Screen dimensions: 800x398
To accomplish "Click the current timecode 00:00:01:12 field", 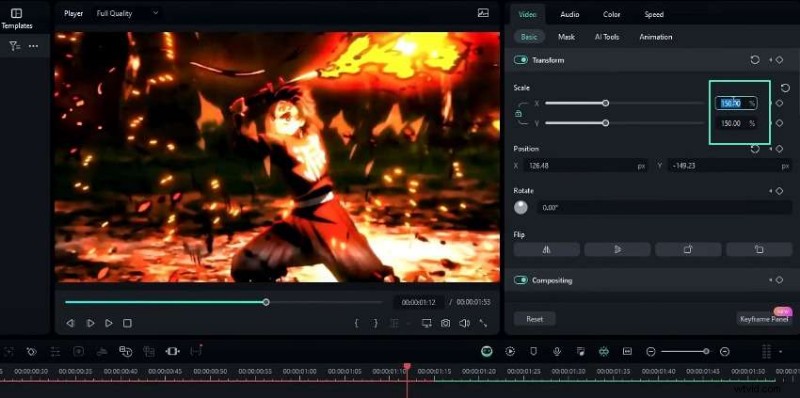I will 418,302.
